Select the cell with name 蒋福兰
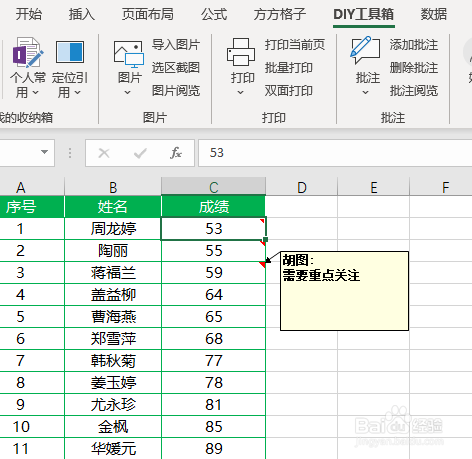Viewport: 472px width, 459px height. 113,273
